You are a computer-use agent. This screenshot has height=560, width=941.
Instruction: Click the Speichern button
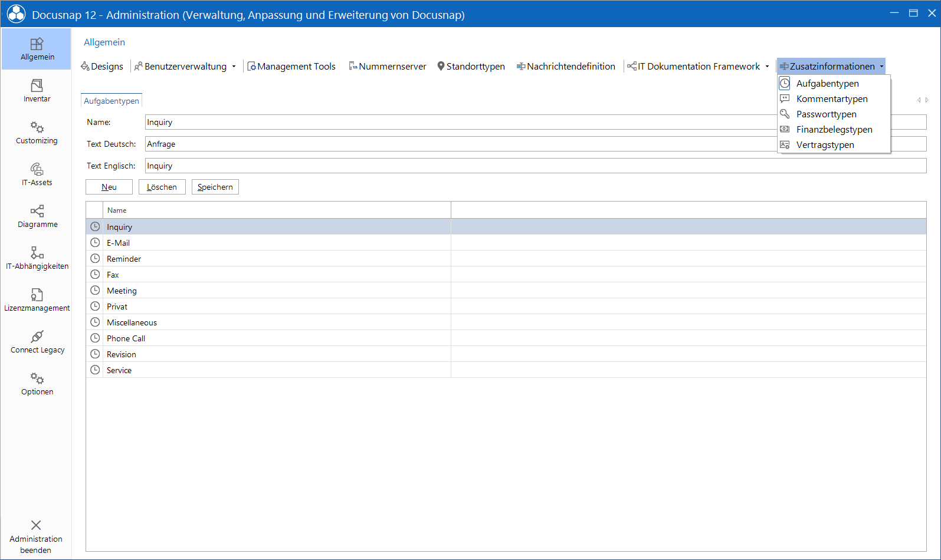[x=215, y=187]
